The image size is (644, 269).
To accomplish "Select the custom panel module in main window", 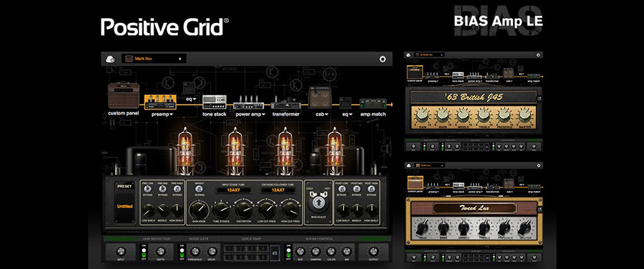I will [124, 95].
